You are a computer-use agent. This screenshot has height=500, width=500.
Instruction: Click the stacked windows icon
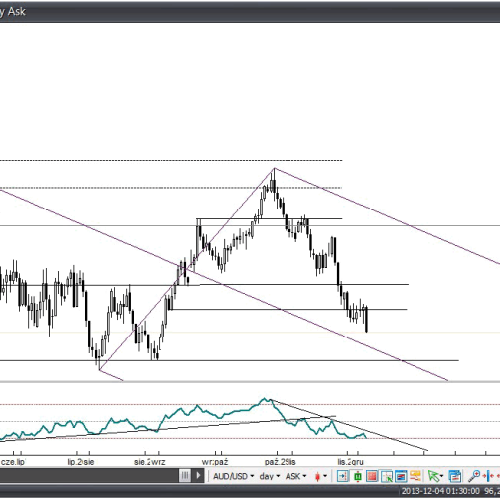point(454,476)
